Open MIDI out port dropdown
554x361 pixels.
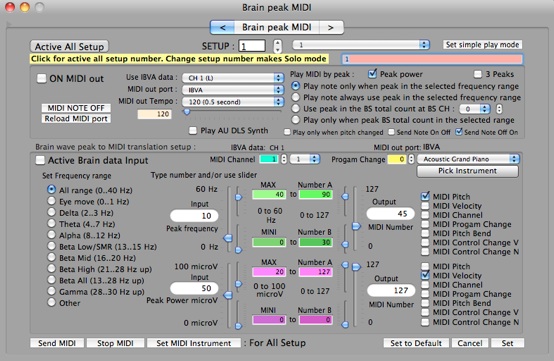(233, 90)
